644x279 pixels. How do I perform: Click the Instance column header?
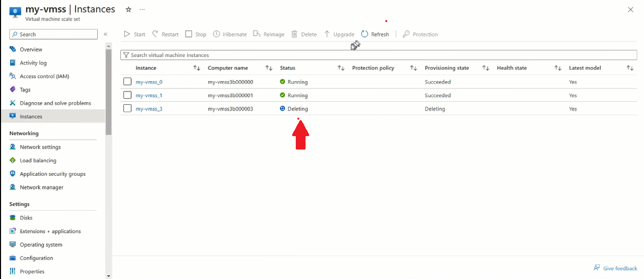tap(146, 68)
